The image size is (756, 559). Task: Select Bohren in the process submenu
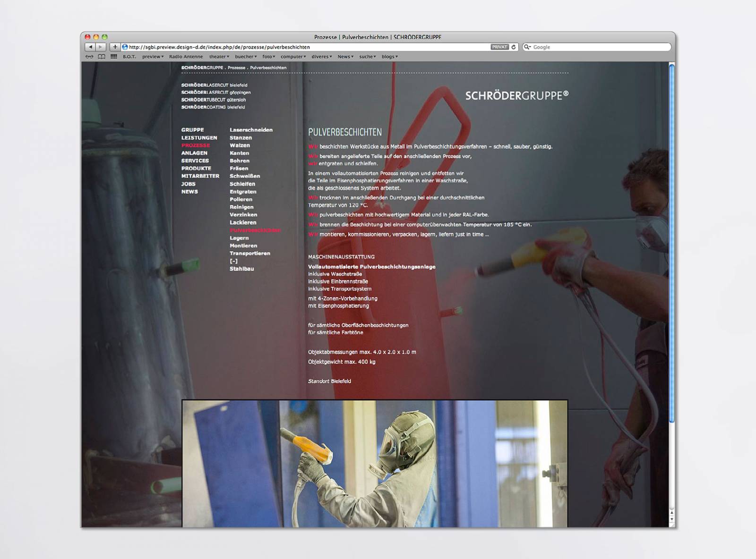(x=240, y=161)
